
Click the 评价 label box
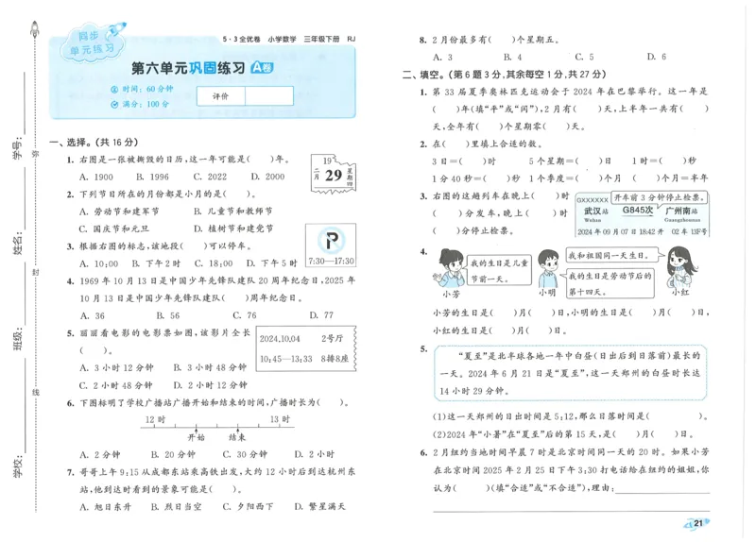(x=221, y=96)
